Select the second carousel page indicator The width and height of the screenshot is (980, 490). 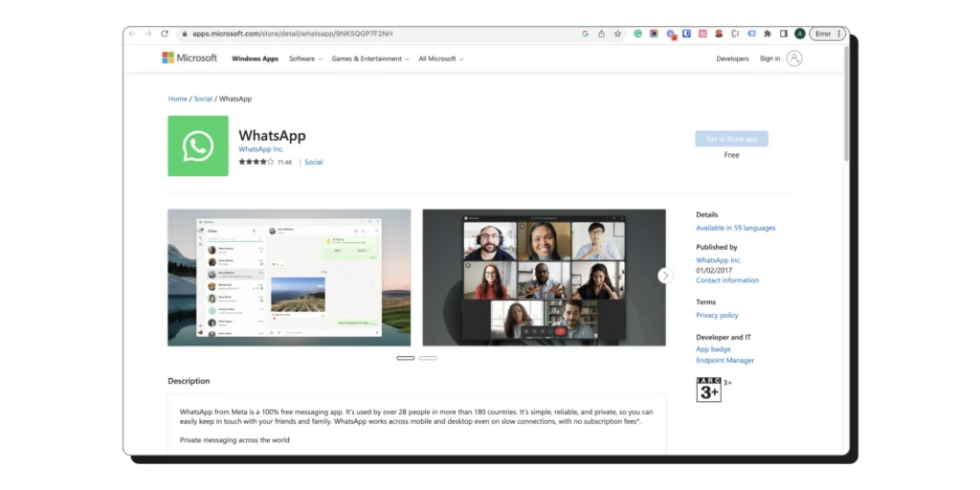click(428, 358)
